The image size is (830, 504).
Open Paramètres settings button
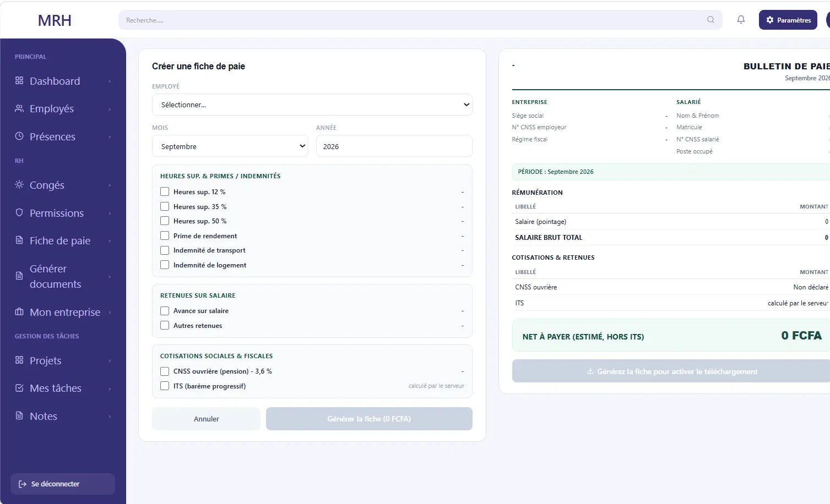(x=788, y=20)
